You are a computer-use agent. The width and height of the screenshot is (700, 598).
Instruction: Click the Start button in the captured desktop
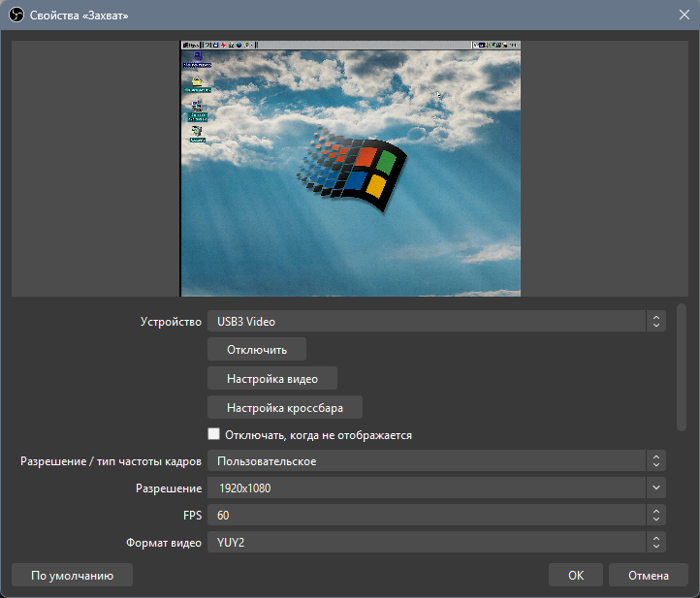point(192,46)
